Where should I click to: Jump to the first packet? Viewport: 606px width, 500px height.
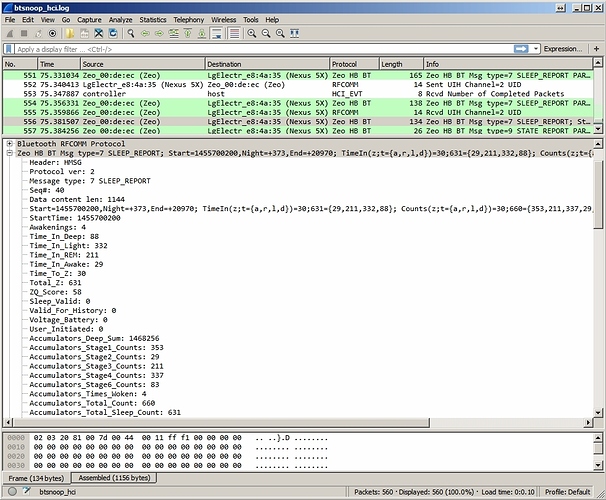[188, 34]
